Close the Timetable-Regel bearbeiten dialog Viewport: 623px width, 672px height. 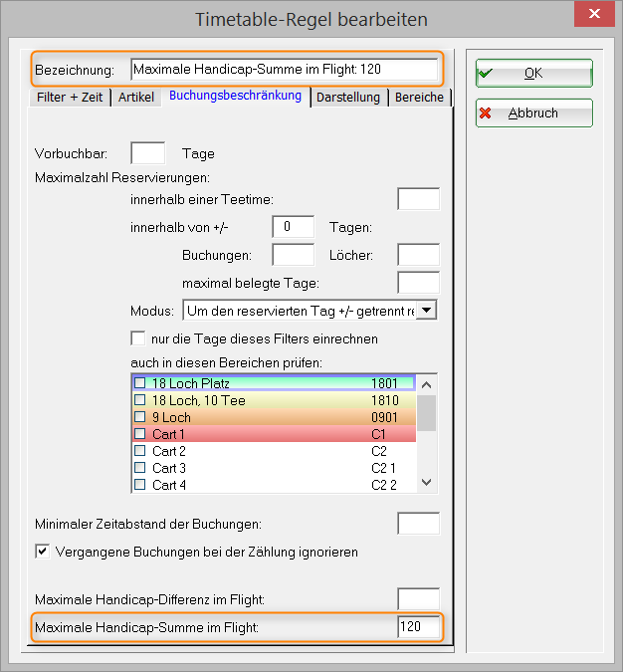pyautogui.click(x=594, y=14)
